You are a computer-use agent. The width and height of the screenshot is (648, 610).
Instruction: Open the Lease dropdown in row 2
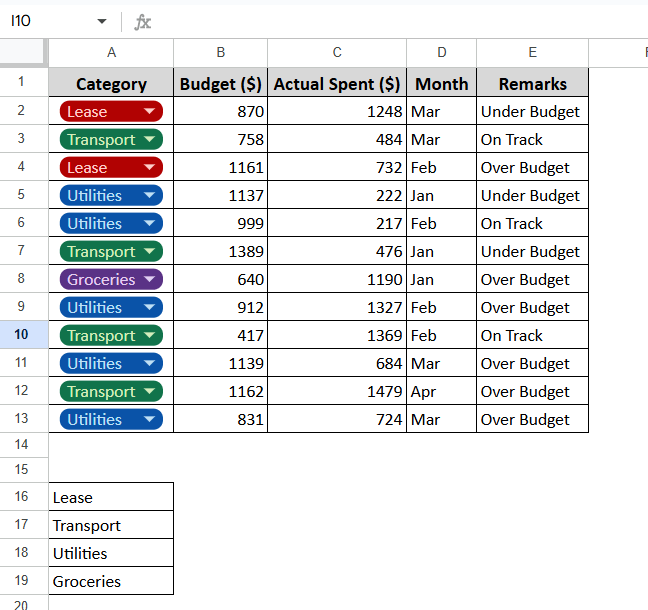point(149,111)
